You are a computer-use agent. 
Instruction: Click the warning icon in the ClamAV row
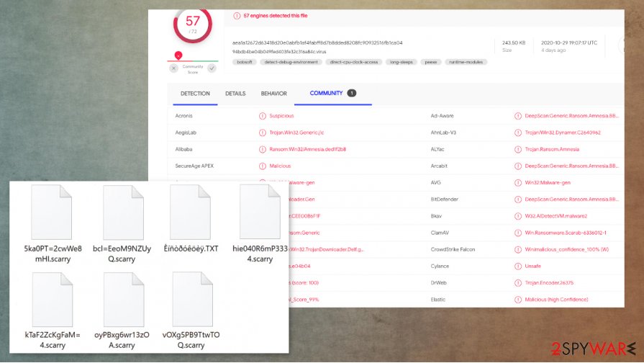click(x=518, y=233)
